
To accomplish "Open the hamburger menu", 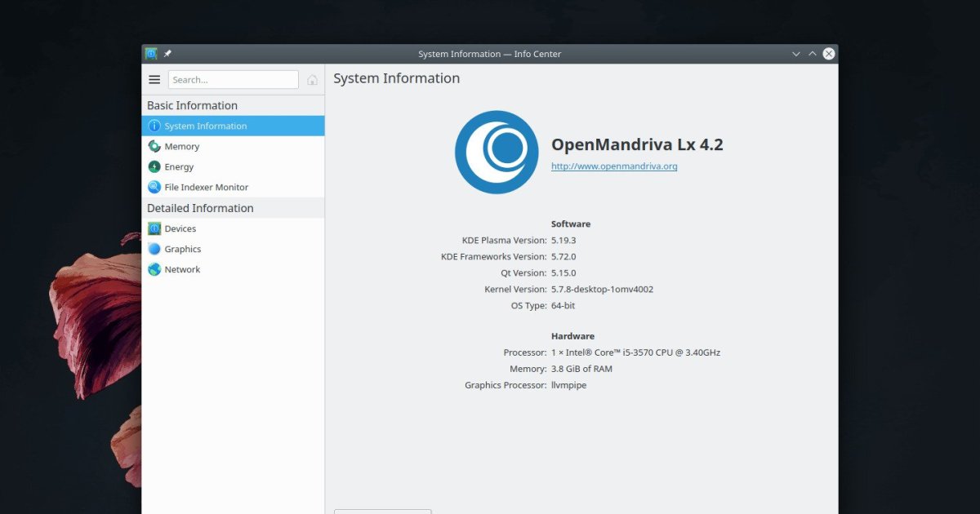I will [154, 80].
